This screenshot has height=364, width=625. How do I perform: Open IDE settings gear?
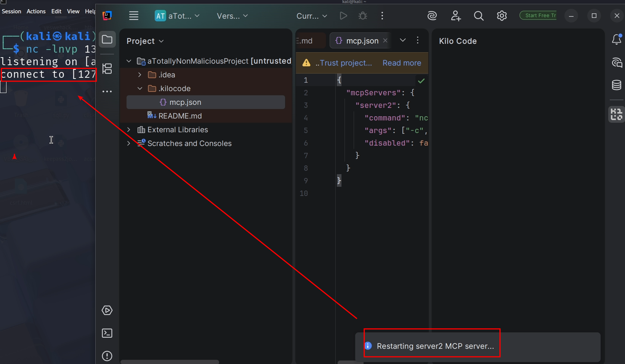(502, 16)
